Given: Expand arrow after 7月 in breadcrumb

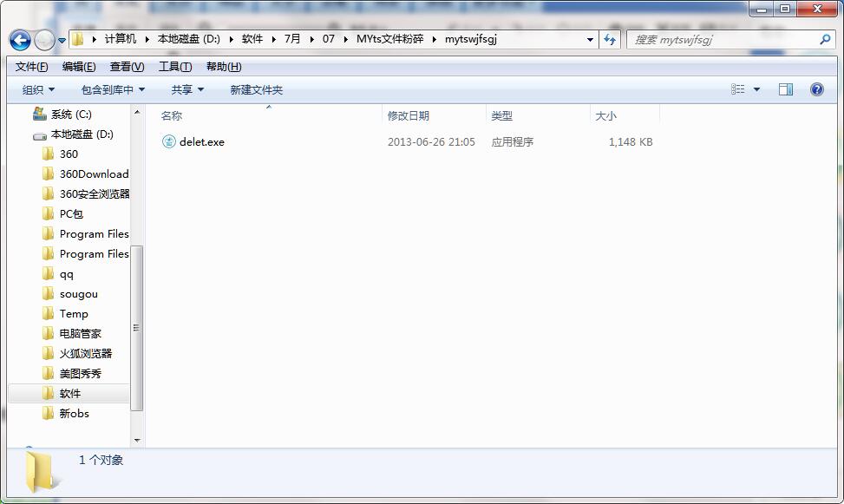Looking at the screenshot, I should (x=311, y=39).
